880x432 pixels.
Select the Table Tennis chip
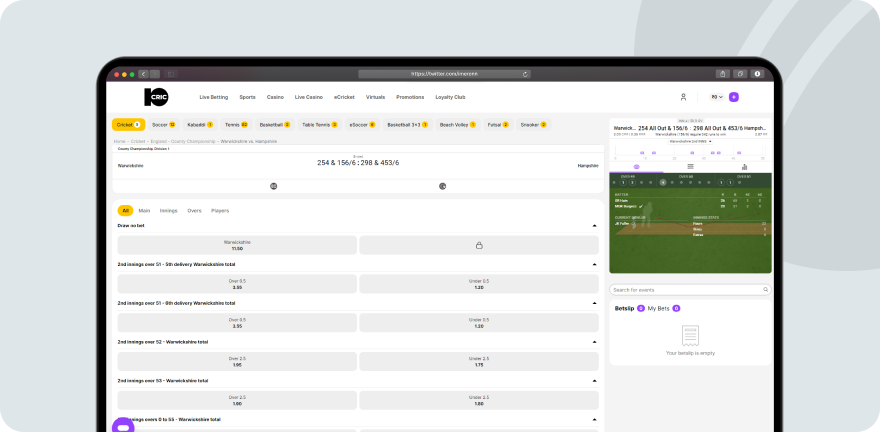coord(320,125)
